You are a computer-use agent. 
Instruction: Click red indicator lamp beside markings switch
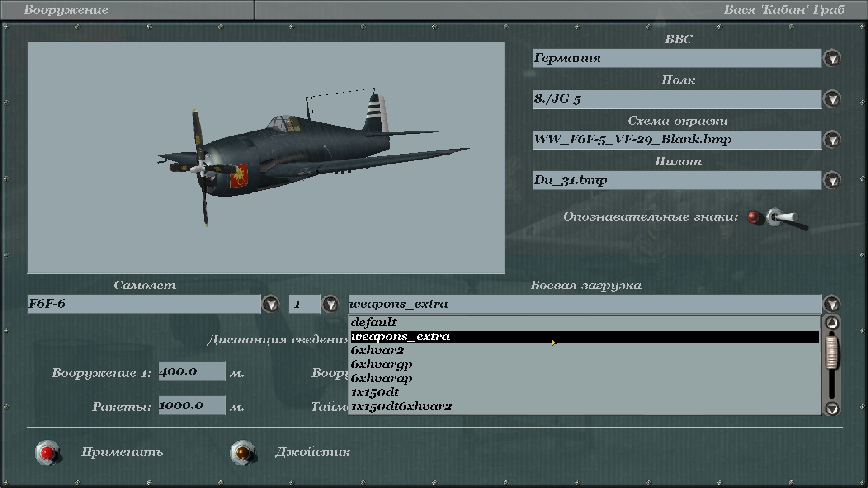[753, 217]
